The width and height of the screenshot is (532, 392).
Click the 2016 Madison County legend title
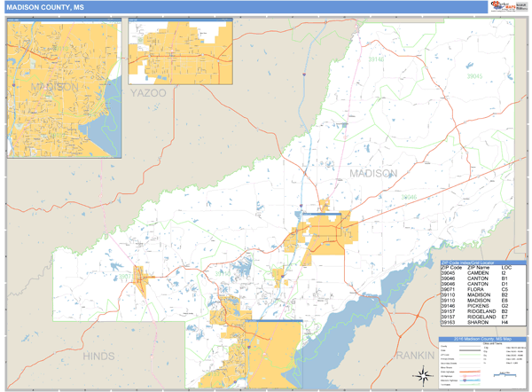click(483, 340)
